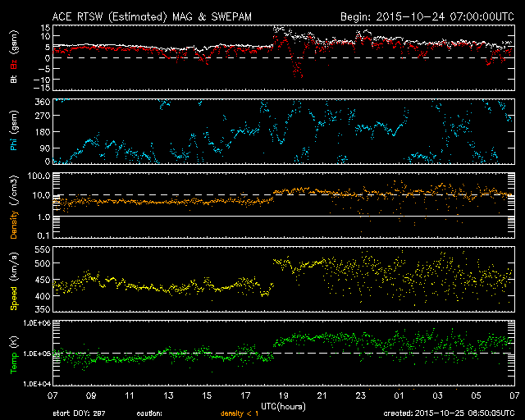
Task: Click the title 'ACE RTSW (Estimated) MAG & SWEPAM'
Action: coord(152,16)
